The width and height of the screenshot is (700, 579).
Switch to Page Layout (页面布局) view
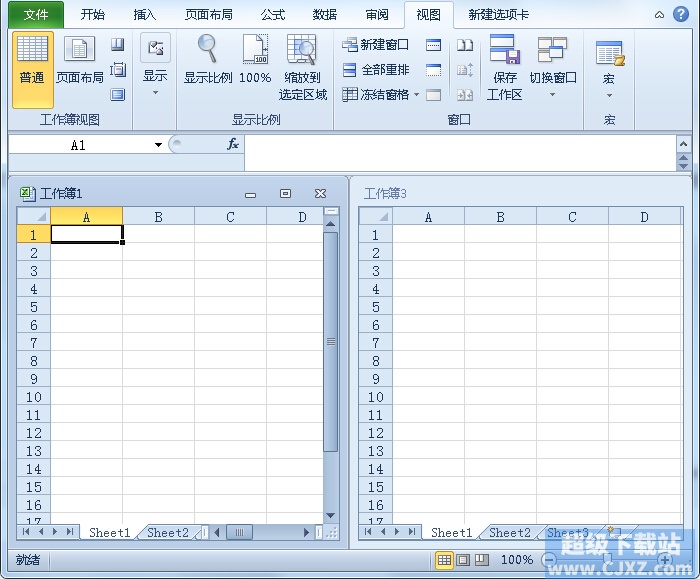79,62
